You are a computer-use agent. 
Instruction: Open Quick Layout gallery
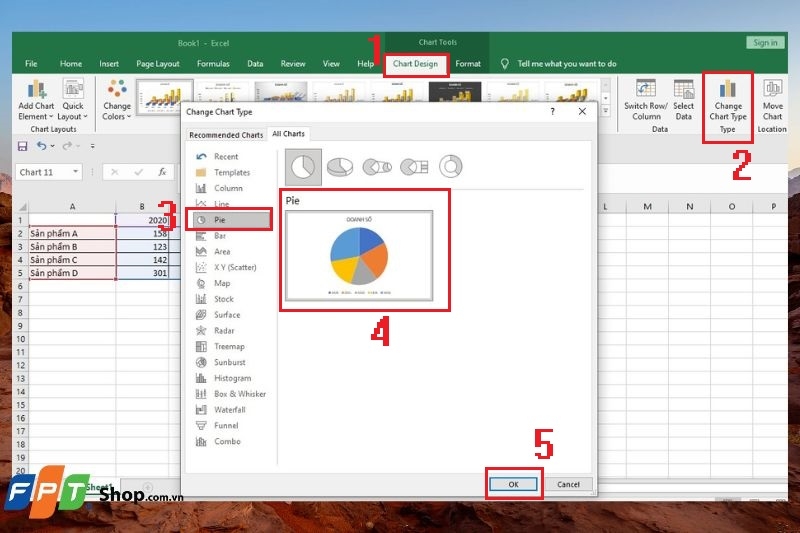72,100
